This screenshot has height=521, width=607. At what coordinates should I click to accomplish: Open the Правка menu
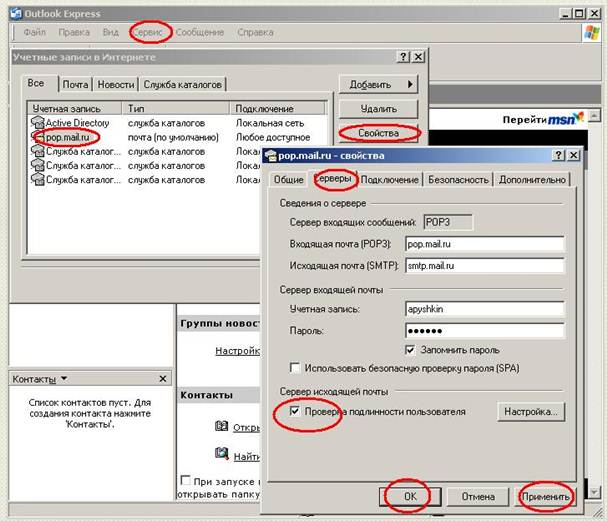click(x=74, y=32)
